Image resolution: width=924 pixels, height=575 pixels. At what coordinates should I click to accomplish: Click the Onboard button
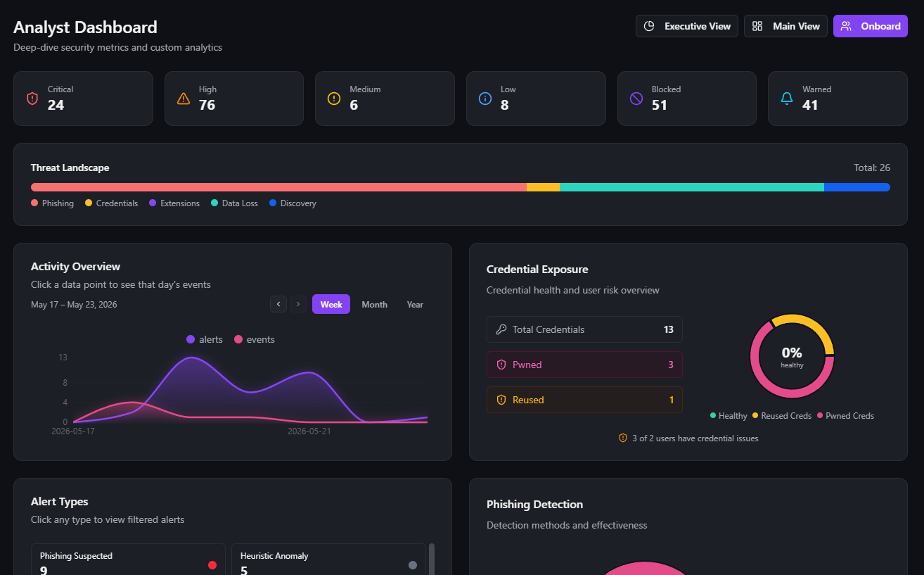[x=871, y=26]
